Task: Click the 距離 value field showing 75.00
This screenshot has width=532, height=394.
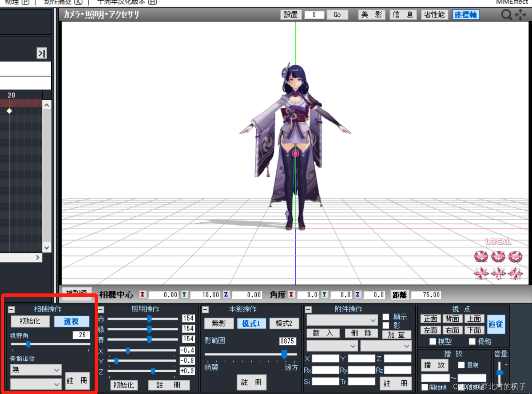Action: tap(426, 295)
